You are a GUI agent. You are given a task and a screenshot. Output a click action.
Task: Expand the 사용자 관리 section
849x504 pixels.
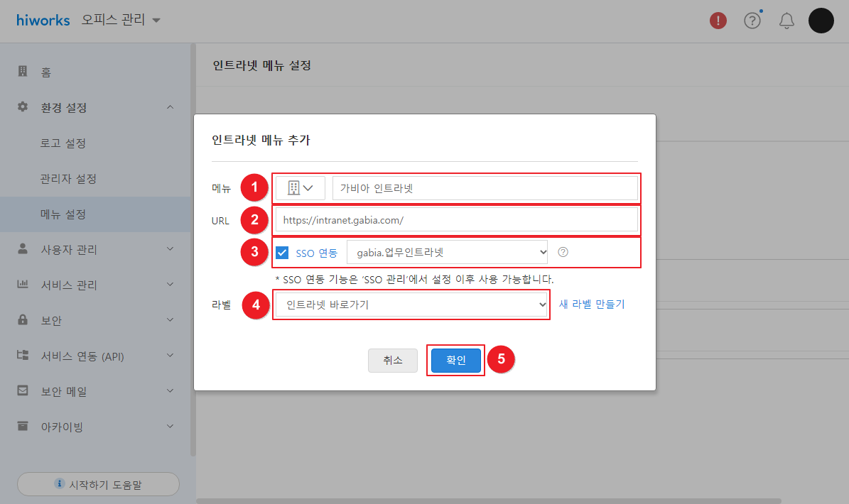pos(170,249)
